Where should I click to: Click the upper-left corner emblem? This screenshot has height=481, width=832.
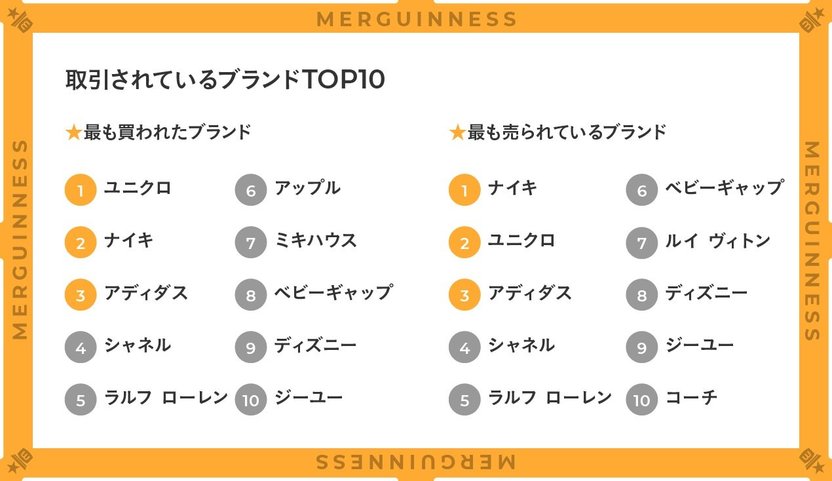[19, 18]
